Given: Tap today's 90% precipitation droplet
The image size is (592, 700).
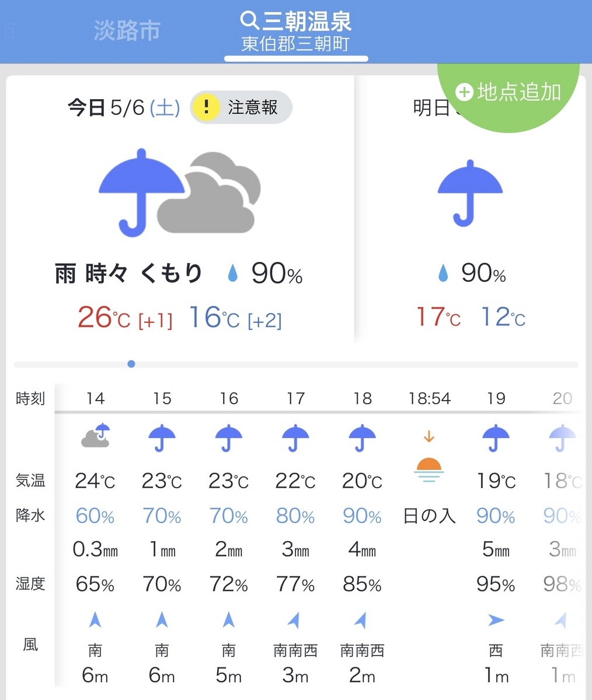Looking at the screenshot, I should (x=233, y=273).
